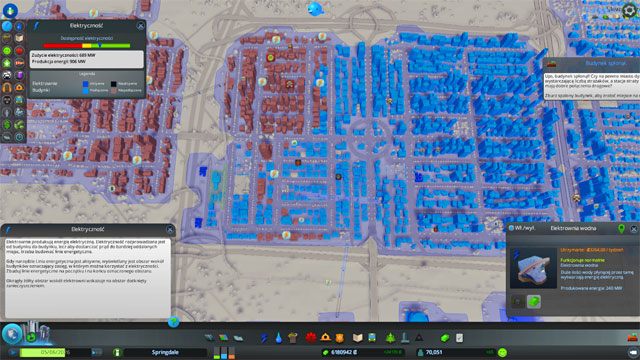Click the zone demand bars indicator
Screen dimensions: 640x360
[224, 353]
